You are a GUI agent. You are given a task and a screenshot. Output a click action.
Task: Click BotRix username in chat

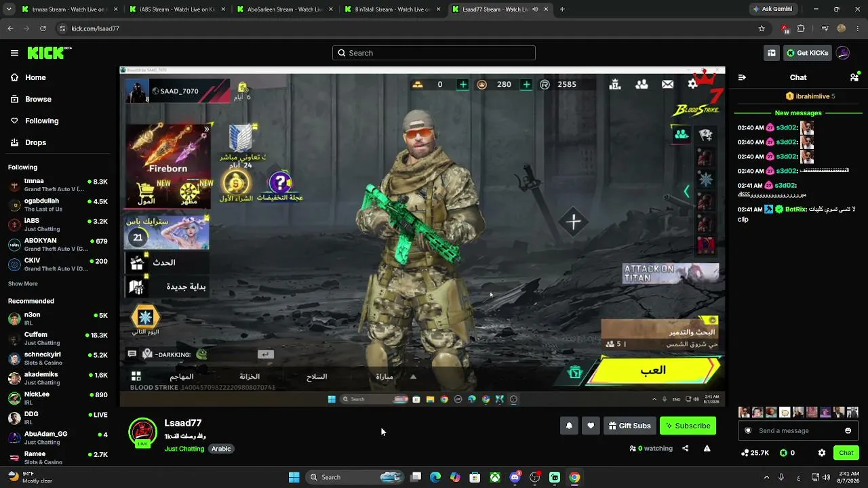(795, 209)
